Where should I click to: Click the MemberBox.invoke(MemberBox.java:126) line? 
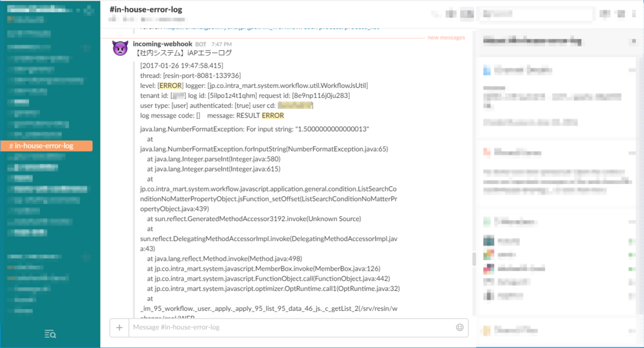[264, 268]
